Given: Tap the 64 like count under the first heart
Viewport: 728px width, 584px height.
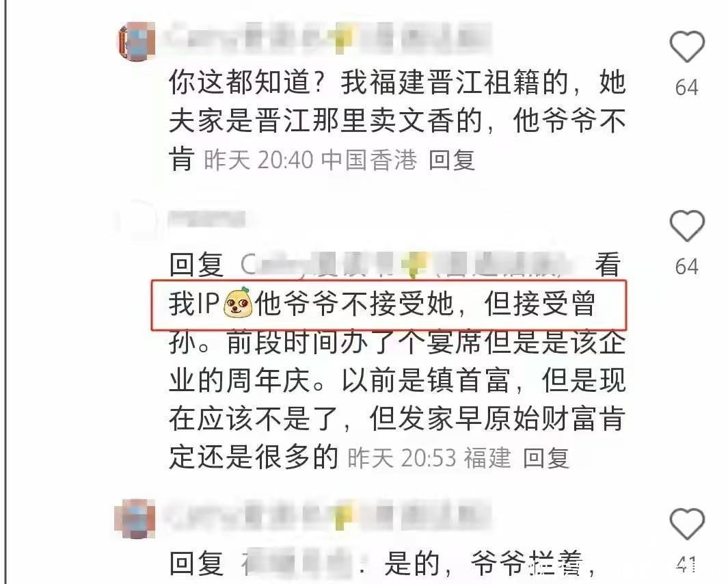Looking at the screenshot, I should point(687,88).
